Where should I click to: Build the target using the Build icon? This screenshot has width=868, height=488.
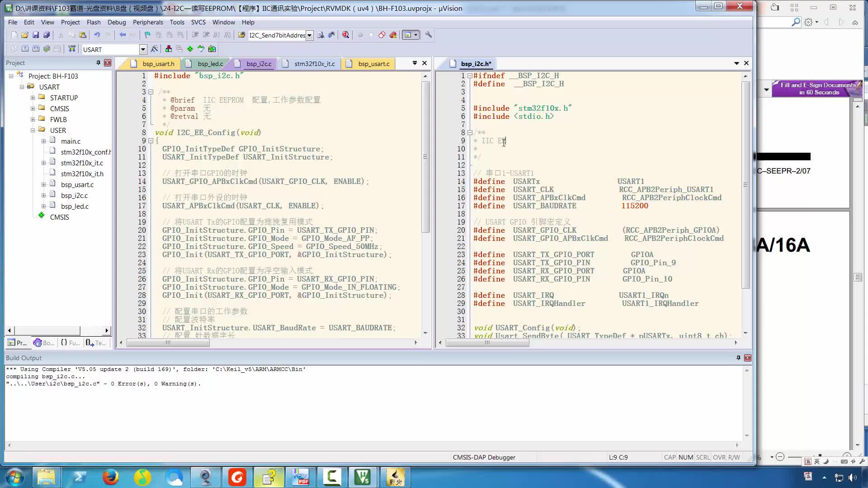[25, 49]
